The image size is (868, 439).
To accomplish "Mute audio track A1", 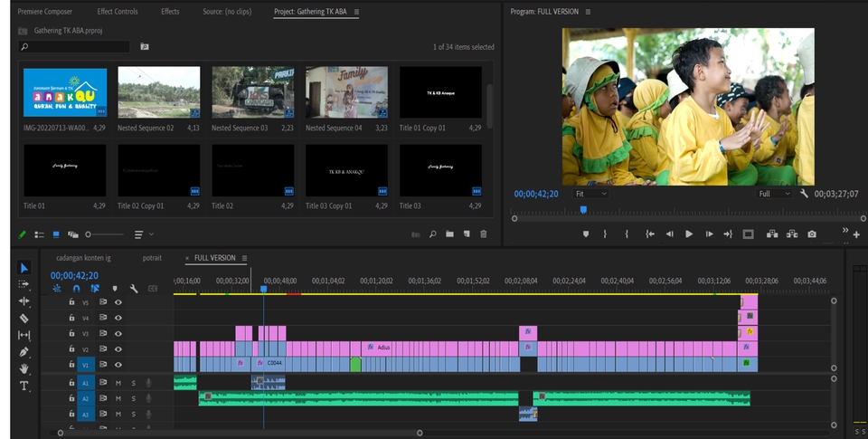I will pyautogui.click(x=118, y=383).
